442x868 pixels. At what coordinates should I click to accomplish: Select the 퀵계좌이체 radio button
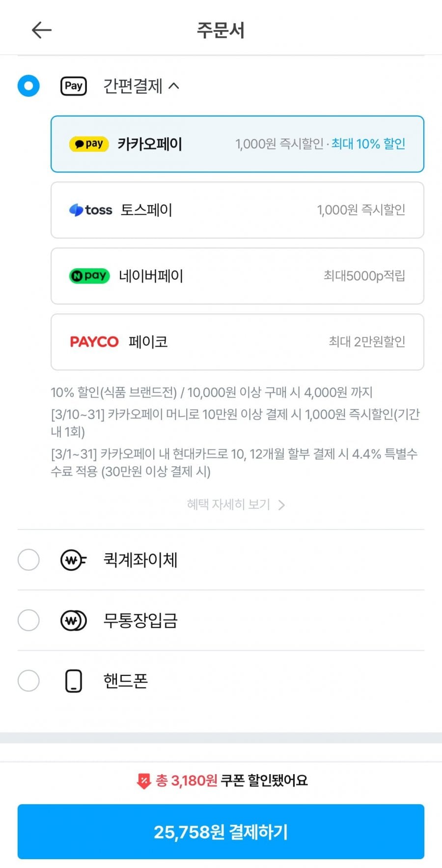pyautogui.click(x=28, y=560)
